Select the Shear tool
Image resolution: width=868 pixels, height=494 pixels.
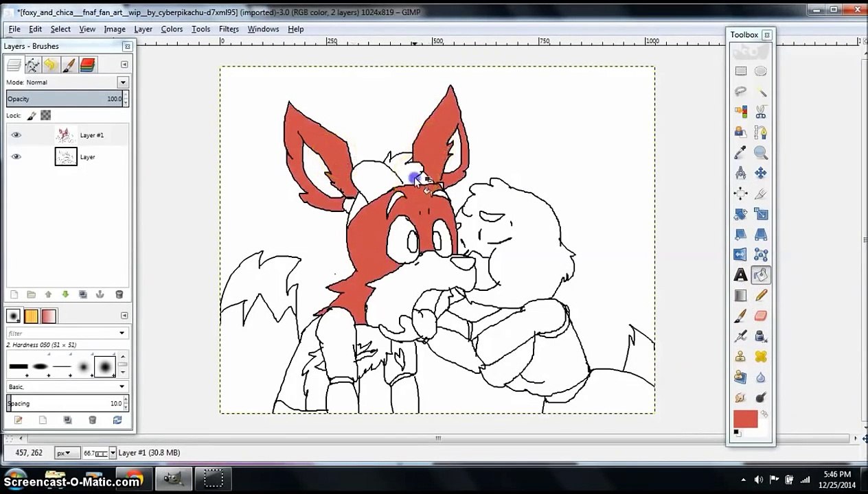click(740, 235)
